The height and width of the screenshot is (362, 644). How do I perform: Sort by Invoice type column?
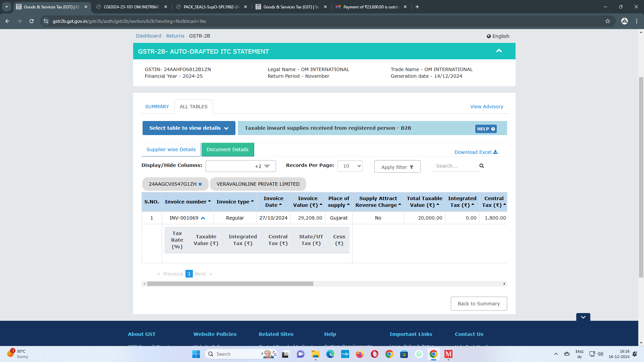235,202
